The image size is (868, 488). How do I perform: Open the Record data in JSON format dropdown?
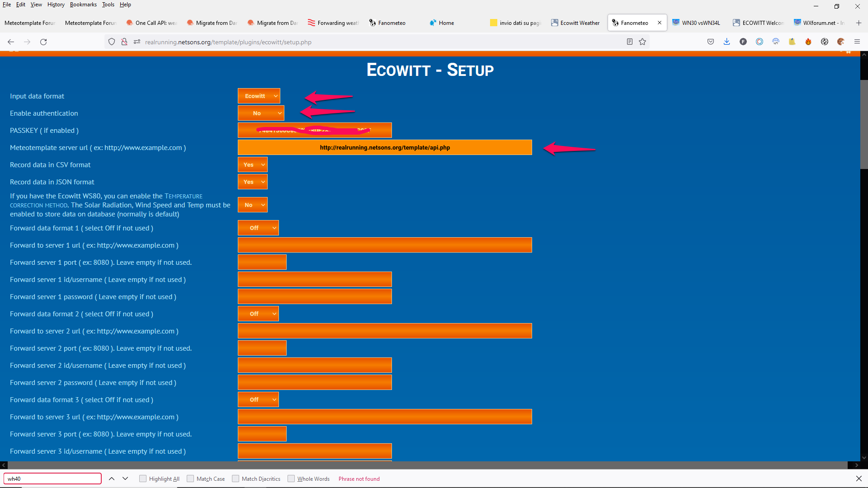point(253,182)
